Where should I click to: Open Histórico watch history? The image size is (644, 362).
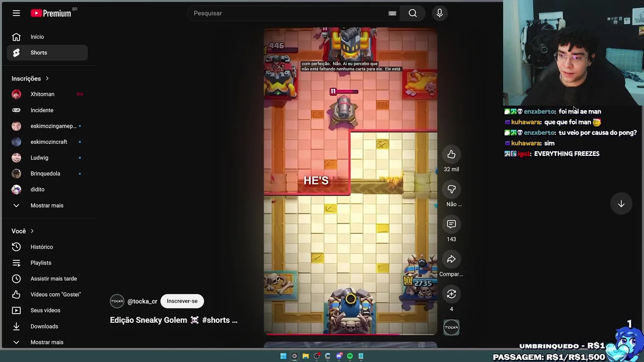coord(47,247)
